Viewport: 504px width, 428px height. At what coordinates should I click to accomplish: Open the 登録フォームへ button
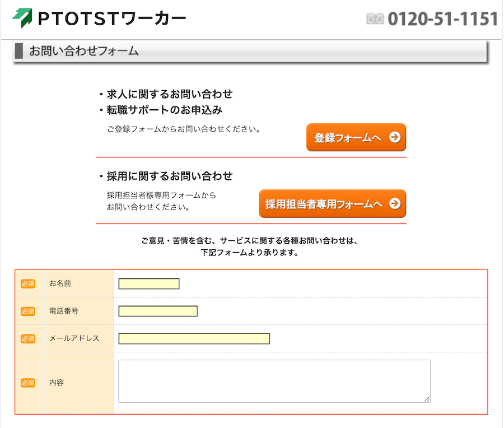[x=356, y=137]
